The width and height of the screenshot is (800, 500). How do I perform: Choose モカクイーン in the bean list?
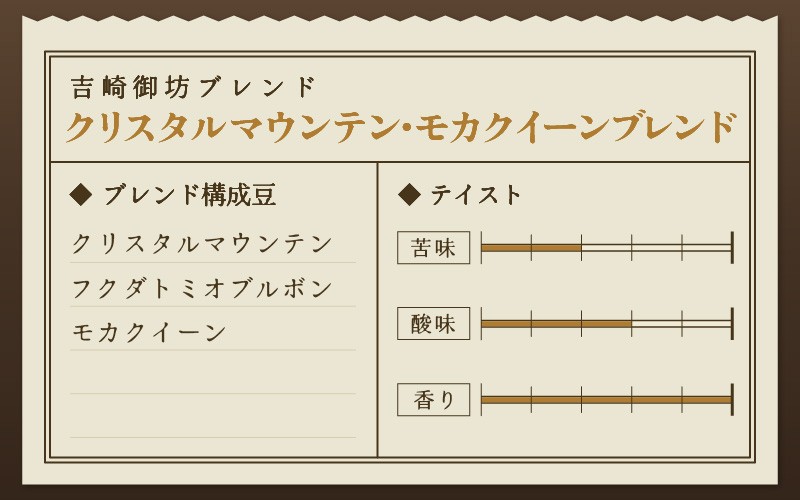coord(149,332)
